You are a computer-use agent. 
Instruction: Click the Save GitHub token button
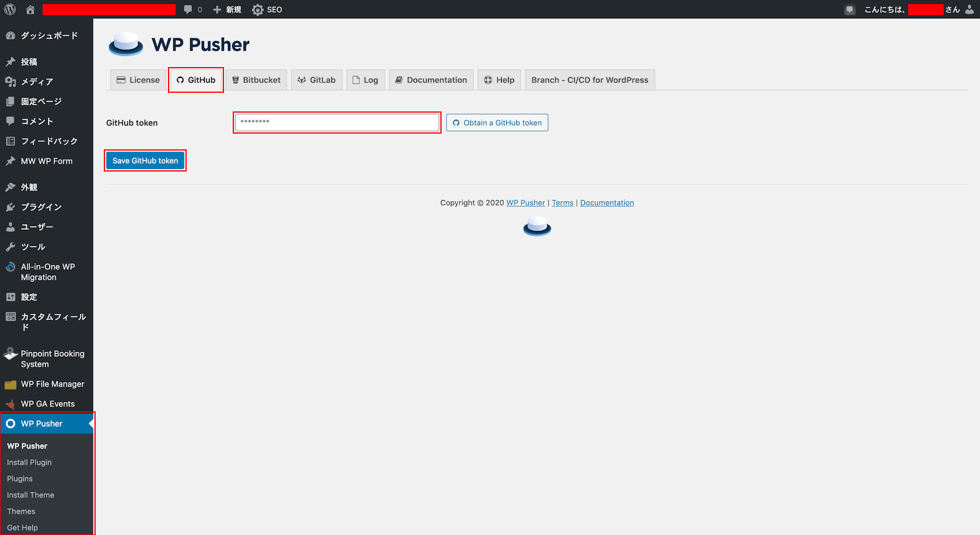point(145,160)
